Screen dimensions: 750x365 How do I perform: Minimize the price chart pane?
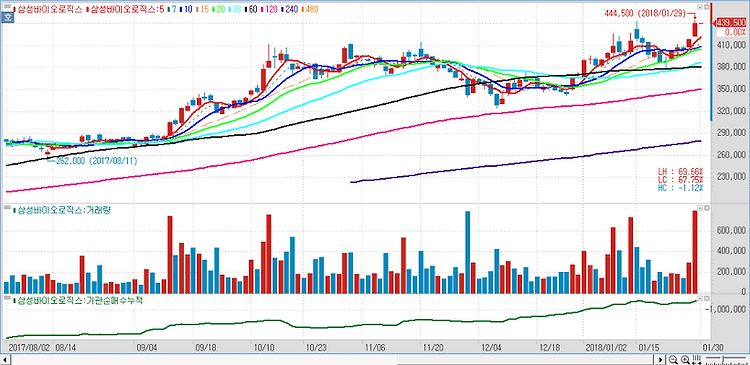click(x=700, y=7)
